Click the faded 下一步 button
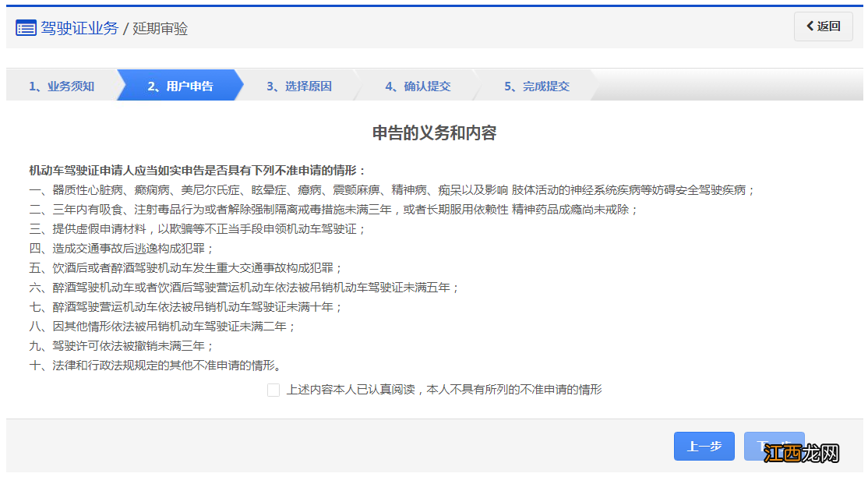The height and width of the screenshot is (477, 868). click(x=775, y=446)
